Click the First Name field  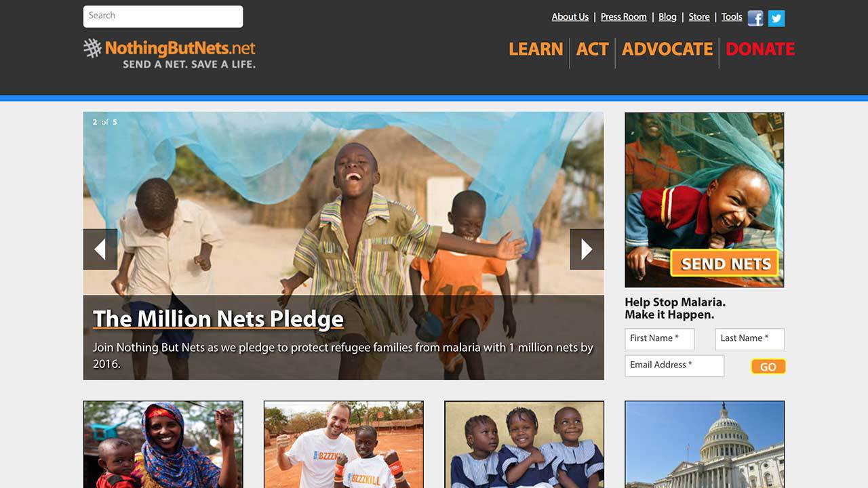660,339
